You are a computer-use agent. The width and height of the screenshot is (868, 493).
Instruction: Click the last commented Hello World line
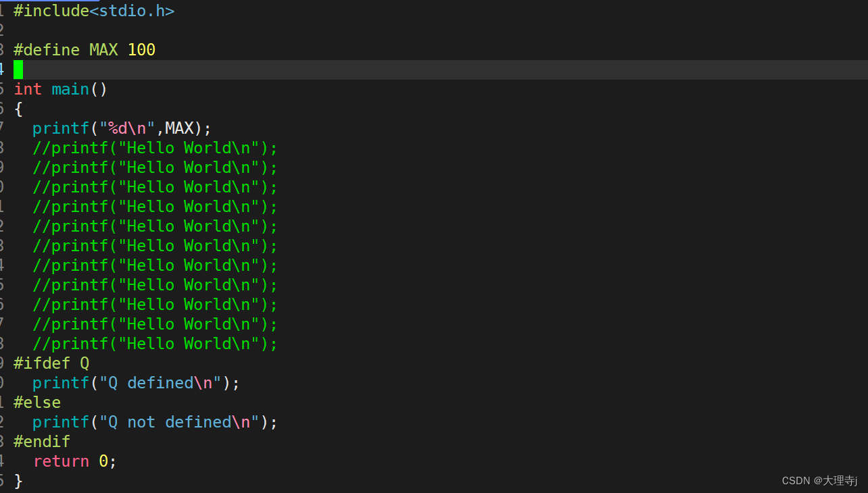[x=155, y=344]
